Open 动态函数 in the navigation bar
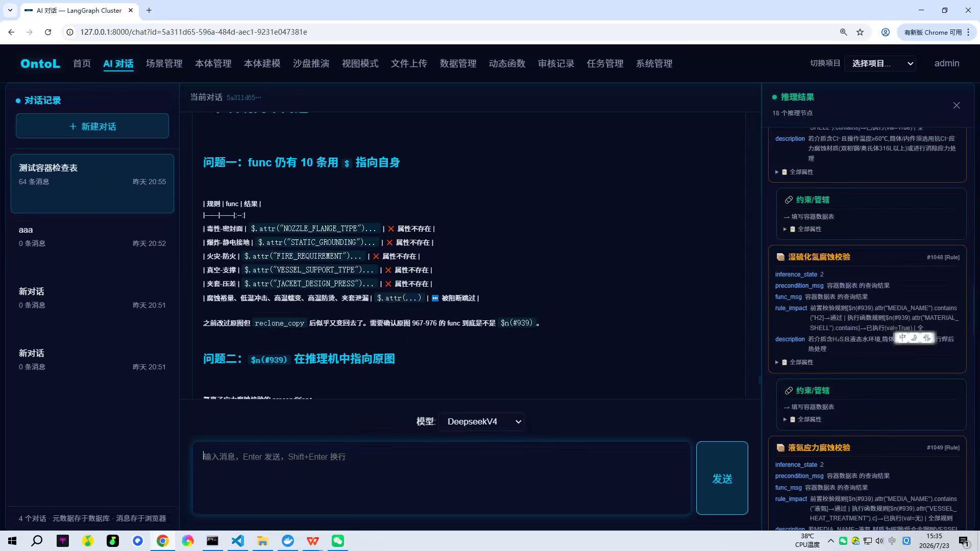 point(507,63)
